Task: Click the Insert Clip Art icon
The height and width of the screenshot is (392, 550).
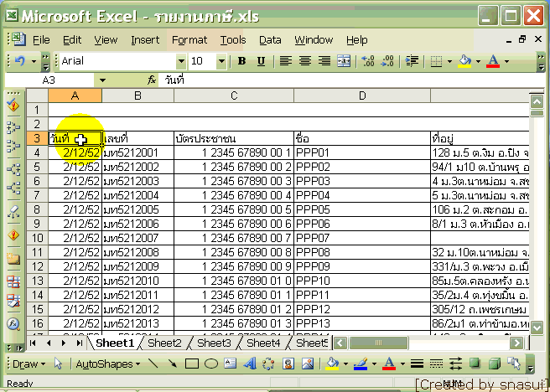Action: (288, 364)
